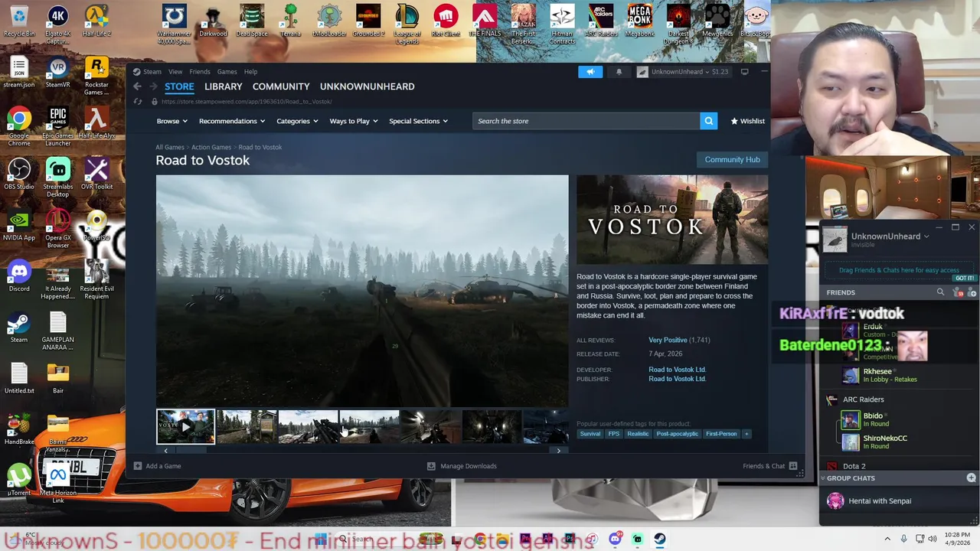Image resolution: width=980 pixels, height=551 pixels.
Task: Open the View menu
Action: (175, 72)
